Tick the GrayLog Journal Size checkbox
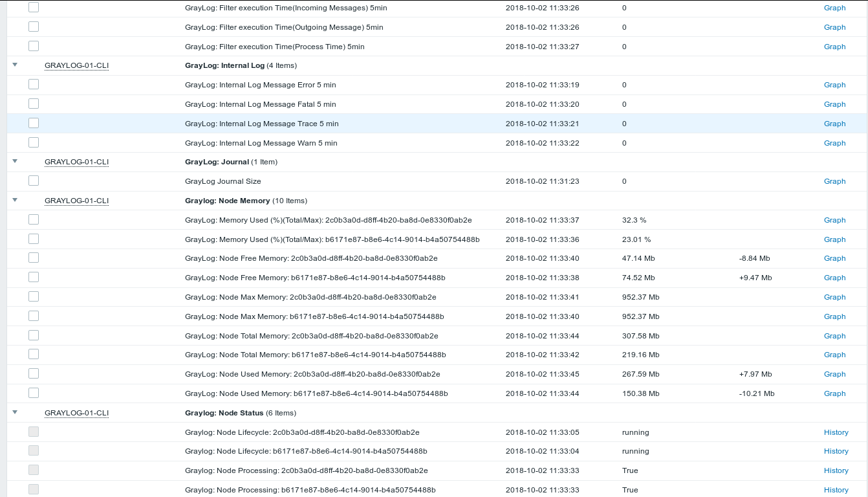Image resolution: width=868 pixels, height=497 pixels. 34,181
